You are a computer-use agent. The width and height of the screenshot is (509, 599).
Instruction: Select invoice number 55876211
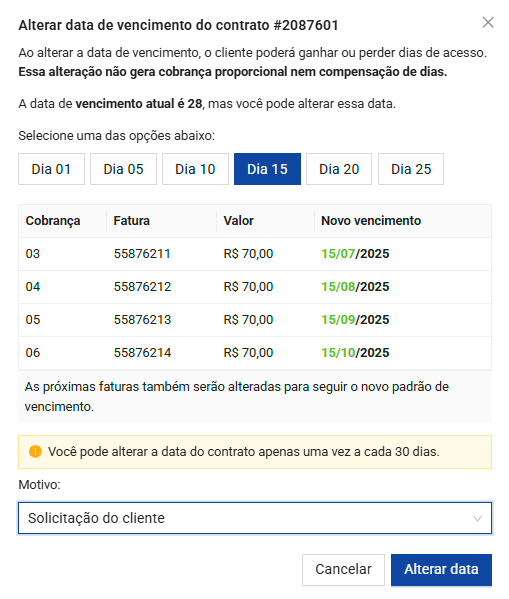click(x=142, y=254)
